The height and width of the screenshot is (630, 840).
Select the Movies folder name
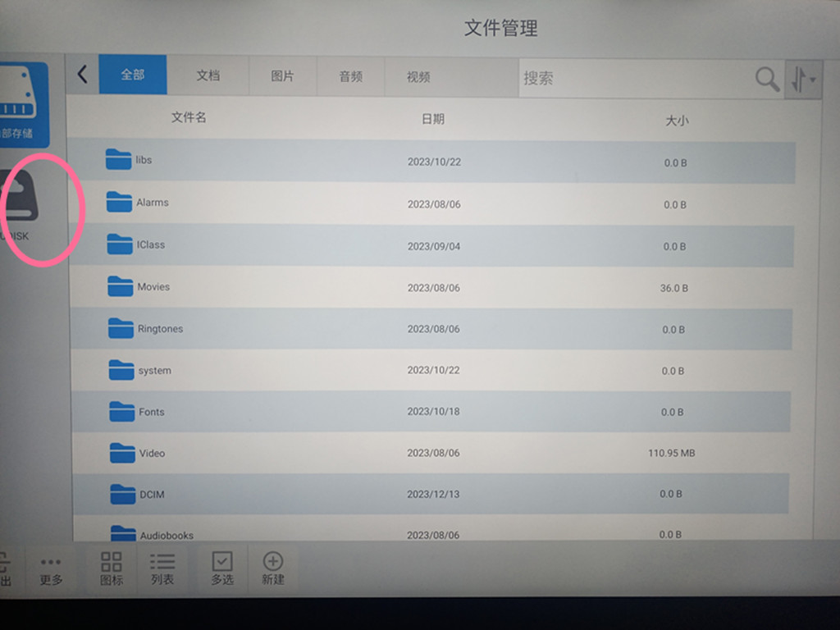[153, 286]
